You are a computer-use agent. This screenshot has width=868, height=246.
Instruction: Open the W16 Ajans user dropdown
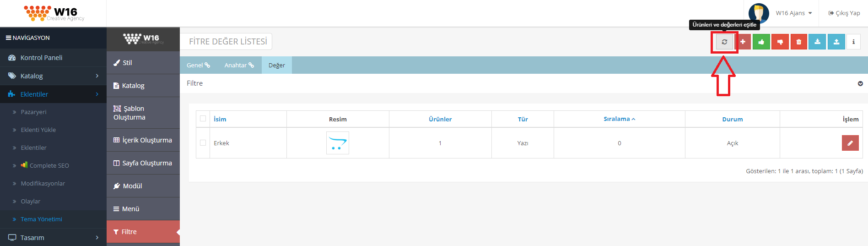[x=793, y=13]
